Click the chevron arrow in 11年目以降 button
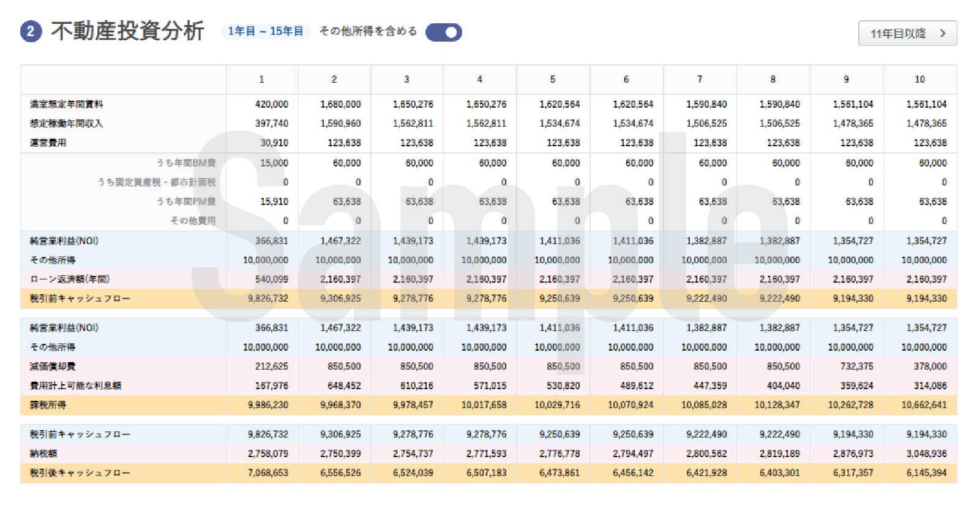980x506 pixels. point(943,34)
